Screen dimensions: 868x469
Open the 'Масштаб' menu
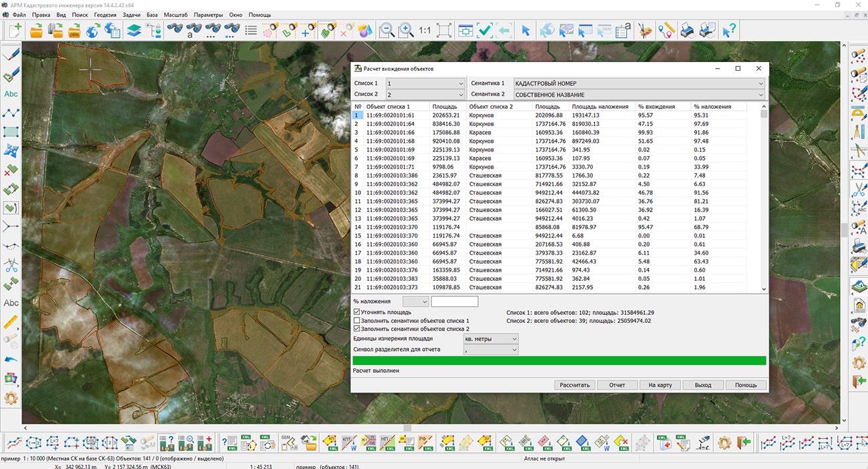tap(176, 15)
